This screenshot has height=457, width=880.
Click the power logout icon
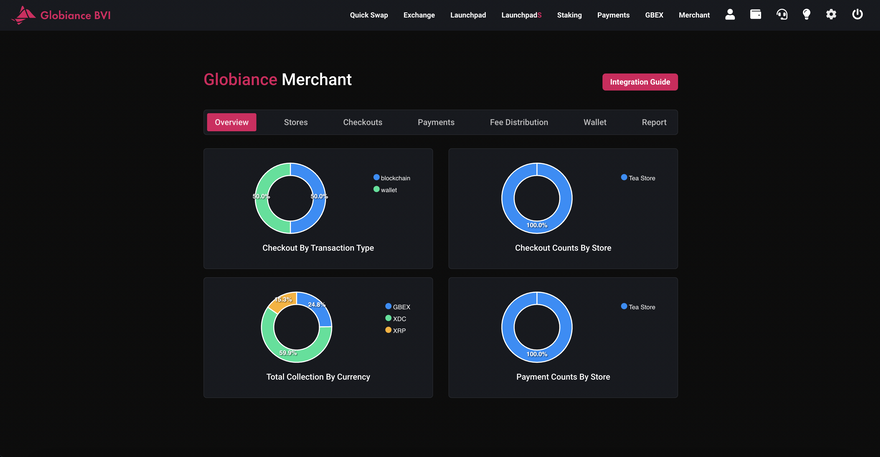point(857,15)
